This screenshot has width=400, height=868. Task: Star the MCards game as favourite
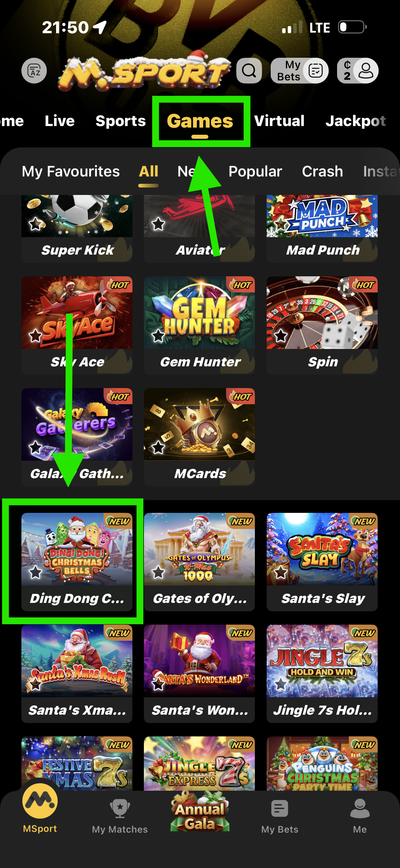(x=158, y=447)
